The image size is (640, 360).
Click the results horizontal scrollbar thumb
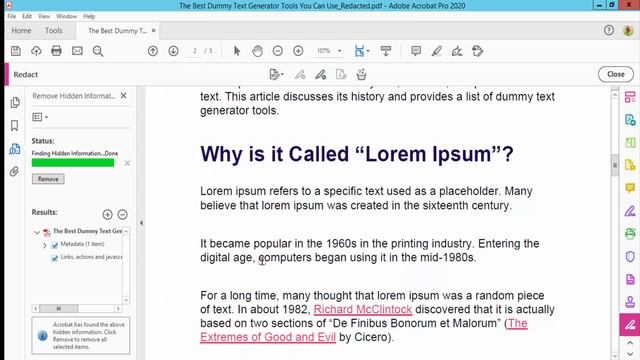tap(59, 309)
